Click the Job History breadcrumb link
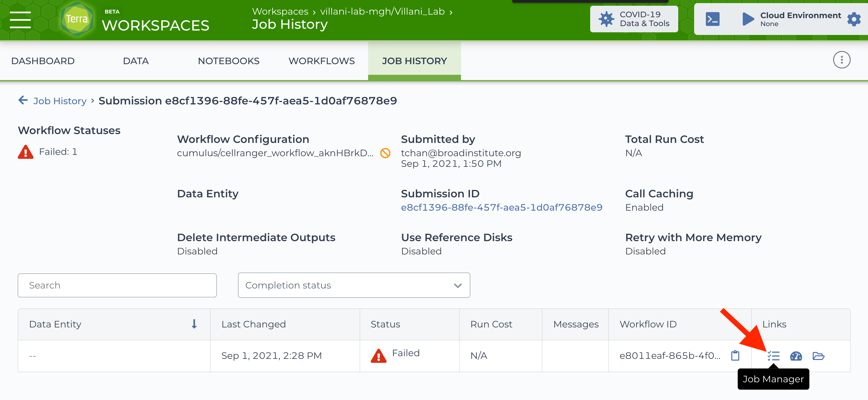 (x=60, y=101)
